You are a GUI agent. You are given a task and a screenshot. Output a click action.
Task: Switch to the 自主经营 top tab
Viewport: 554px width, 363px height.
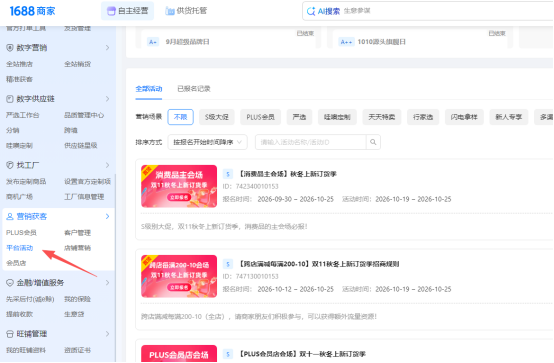coord(128,11)
